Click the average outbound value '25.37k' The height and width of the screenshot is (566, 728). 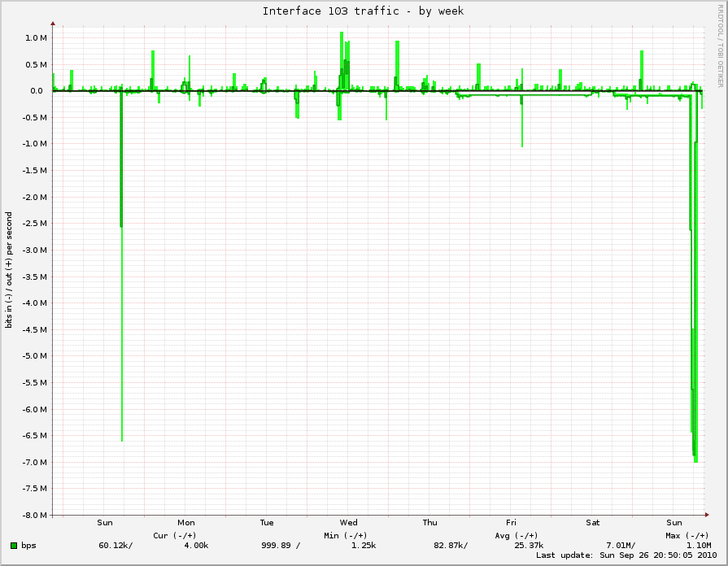pyautogui.click(x=529, y=546)
